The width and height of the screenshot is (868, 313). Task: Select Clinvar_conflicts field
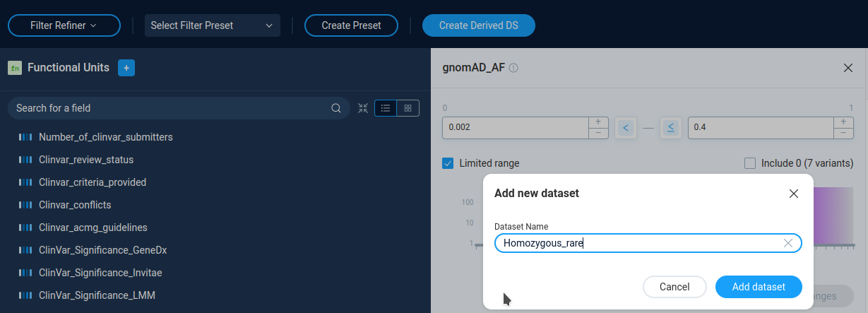(x=75, y=205)
